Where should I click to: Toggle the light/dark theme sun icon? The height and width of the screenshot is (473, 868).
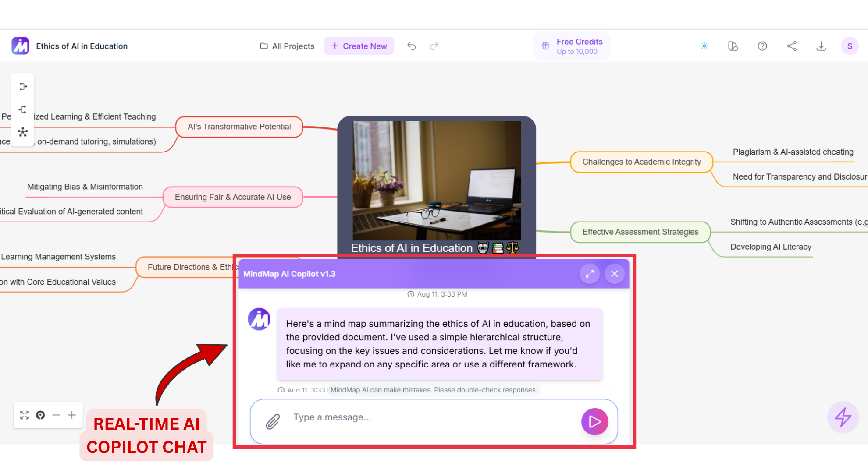[704, 46]
